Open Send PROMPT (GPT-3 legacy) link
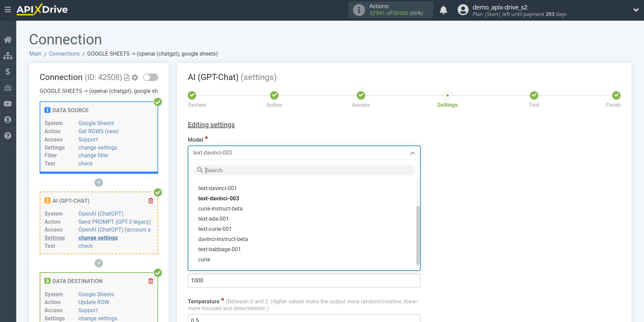644x322 pixels. 115,222
